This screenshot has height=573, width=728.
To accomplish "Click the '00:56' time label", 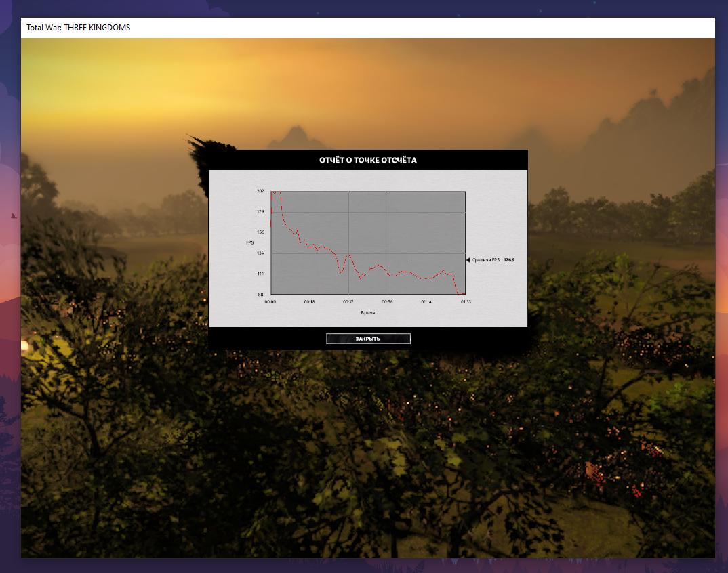I will pos(387,301).
